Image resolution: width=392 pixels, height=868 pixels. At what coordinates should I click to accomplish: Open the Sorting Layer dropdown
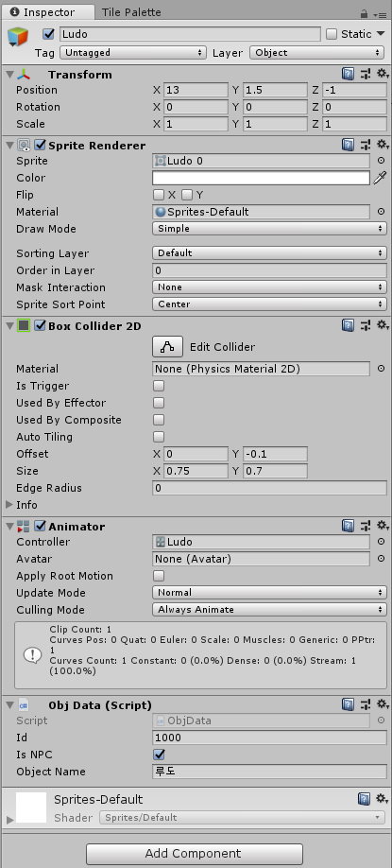pyautogui.click(x=269, y=253)
